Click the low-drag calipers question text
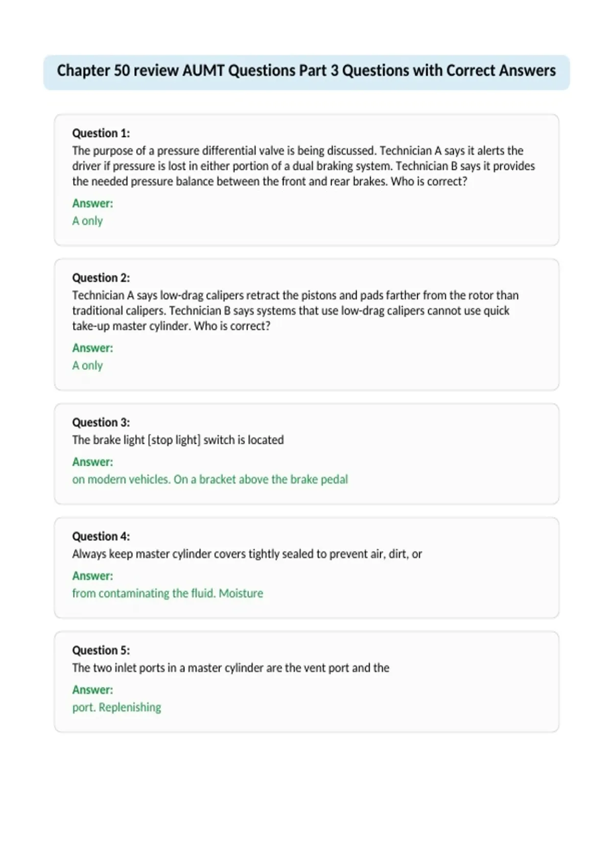The height and width of the screenshot is (868, 613). pyautogui.click(x=295, y=310)
